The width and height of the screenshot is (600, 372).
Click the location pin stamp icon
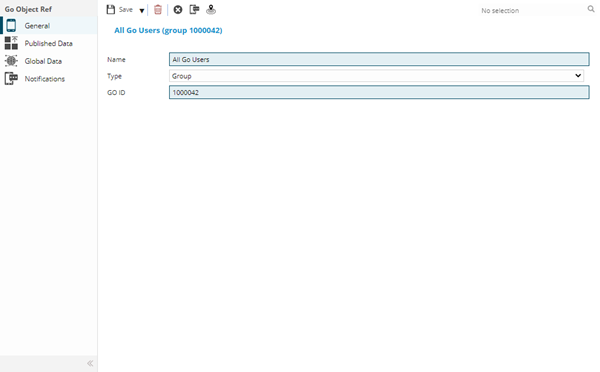click(211, 10)
